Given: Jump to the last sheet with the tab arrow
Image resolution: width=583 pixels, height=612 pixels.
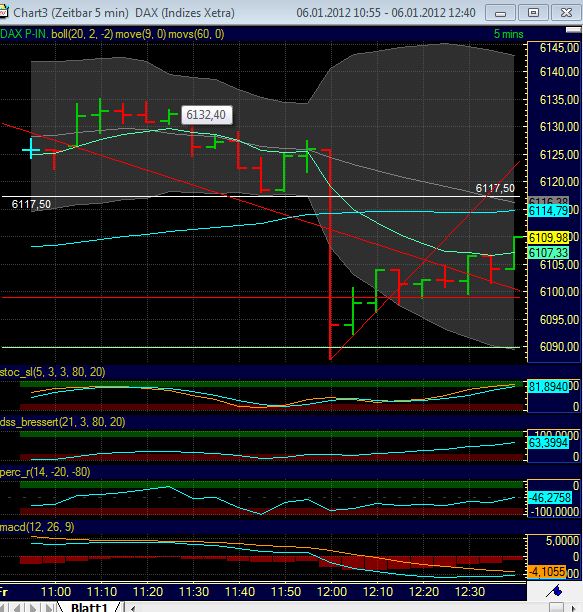Looking at the screenshot, I should (x=49, y=608).
